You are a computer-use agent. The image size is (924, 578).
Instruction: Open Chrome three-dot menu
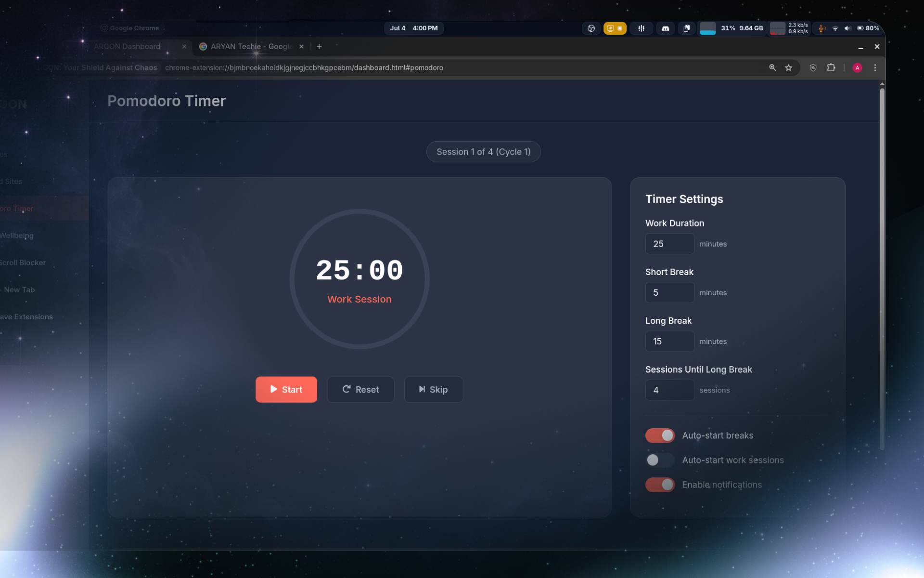pyautogui.click(x=875, y=68)
